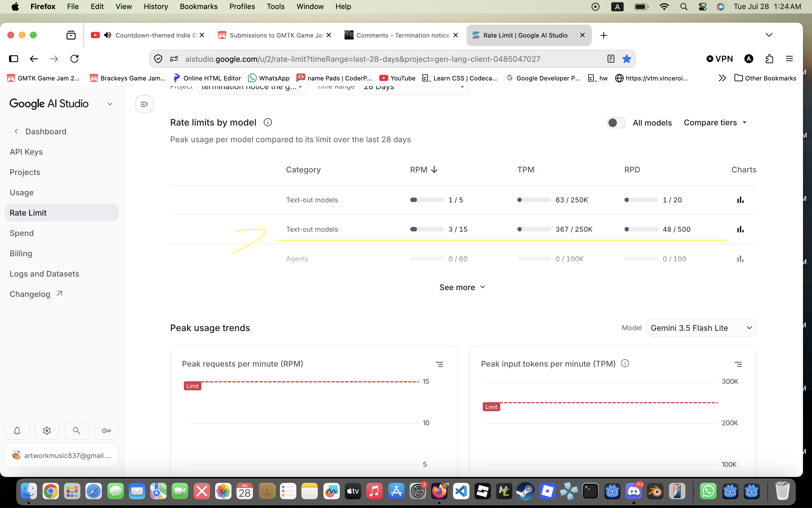Screen dimensions: 812x508
Task: Switch to Comments - Termination notice tab
Action: (x=401, y=35)
